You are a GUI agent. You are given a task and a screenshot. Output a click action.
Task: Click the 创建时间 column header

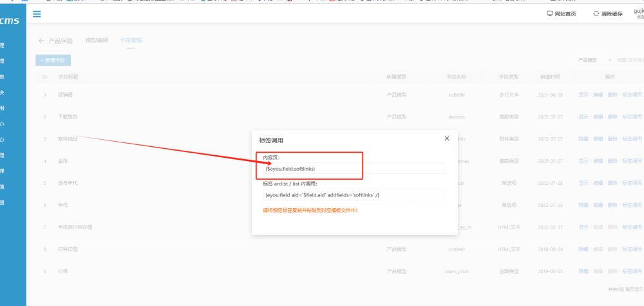point(550,77)
